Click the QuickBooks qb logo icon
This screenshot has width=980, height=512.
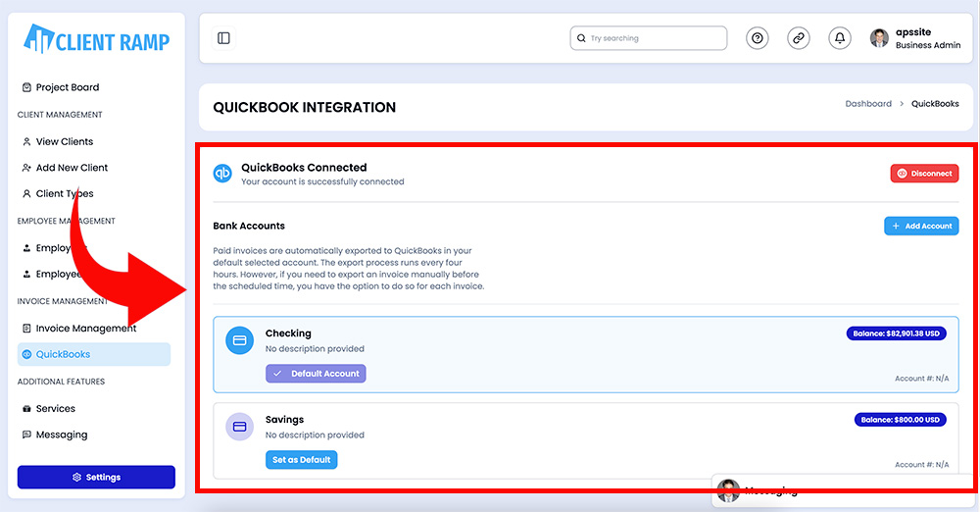(x=222, y=173)
